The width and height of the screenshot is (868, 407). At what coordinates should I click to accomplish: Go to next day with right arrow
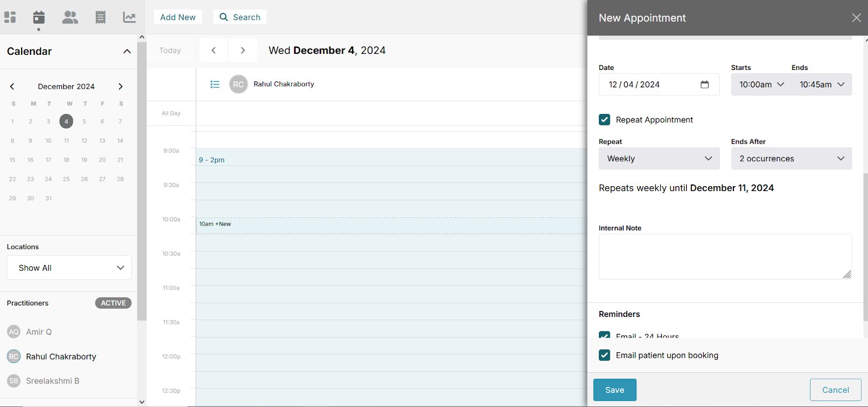tap(242, 50)
